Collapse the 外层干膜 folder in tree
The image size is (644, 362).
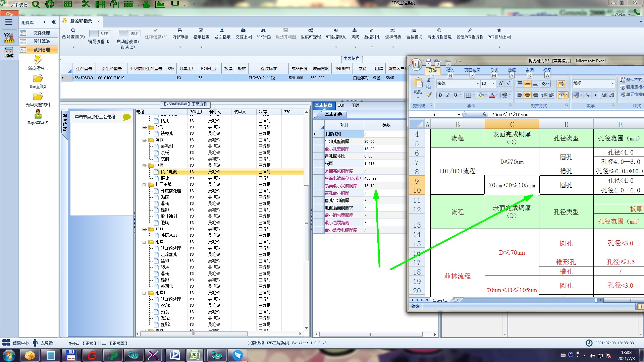[144, 185]
